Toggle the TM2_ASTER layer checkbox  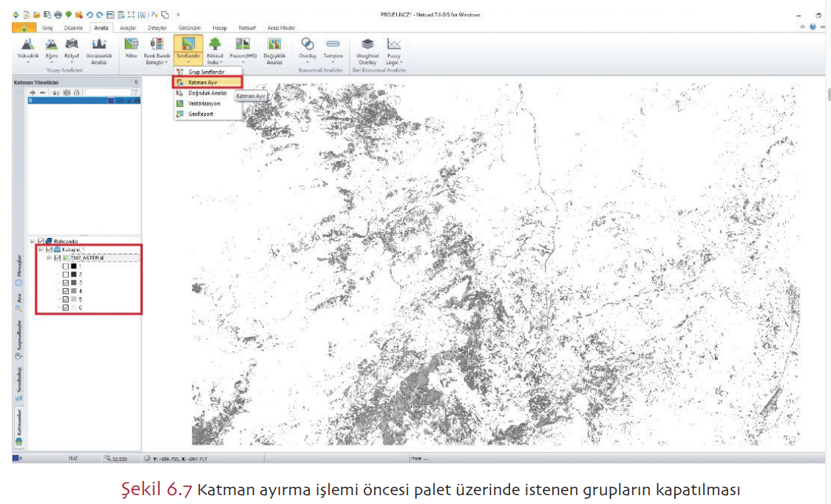[x=57, y=258]
